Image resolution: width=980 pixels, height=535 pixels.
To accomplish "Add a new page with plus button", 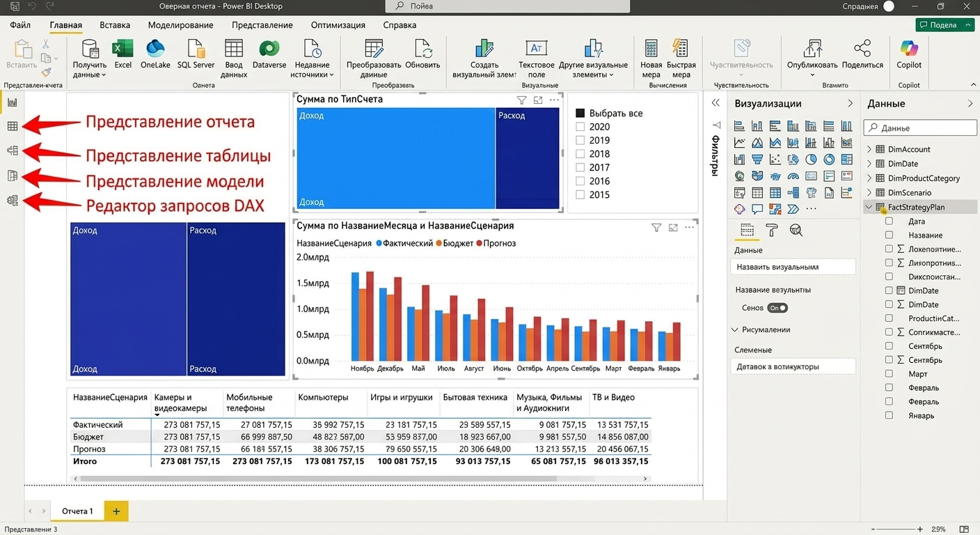I will (116, 511).
